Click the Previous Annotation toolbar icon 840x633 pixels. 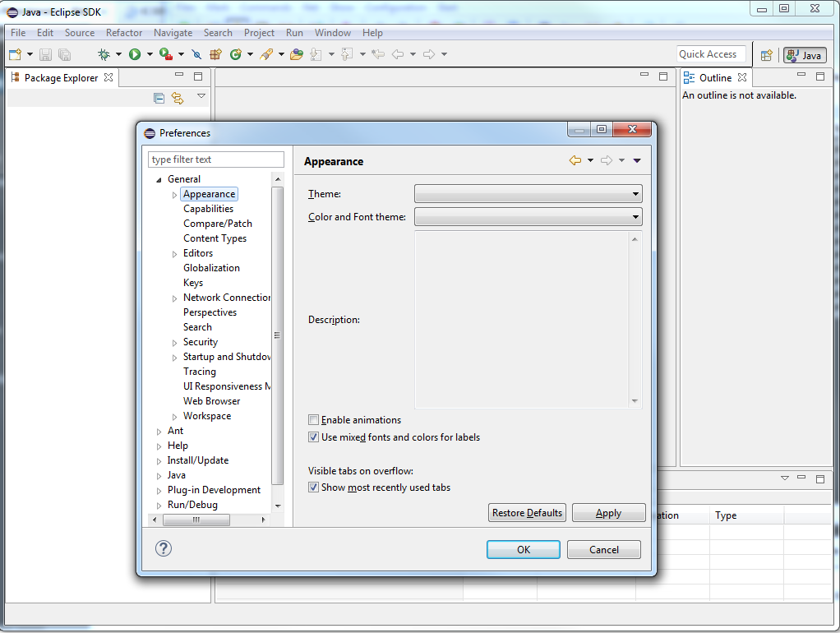(347, 54)
